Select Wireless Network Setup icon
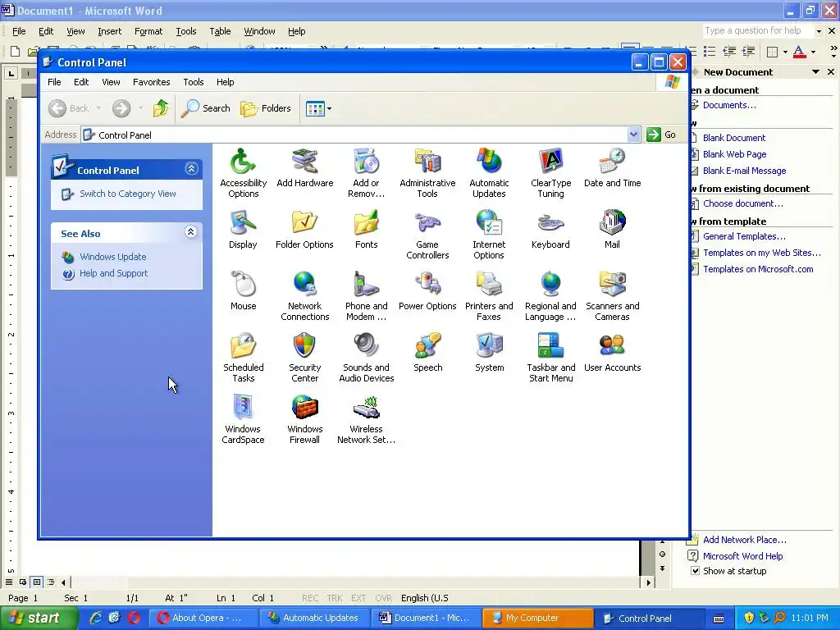 click(367, 419)
